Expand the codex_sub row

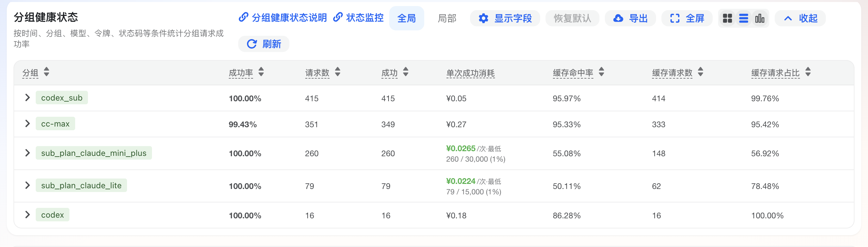pos(28,98)
